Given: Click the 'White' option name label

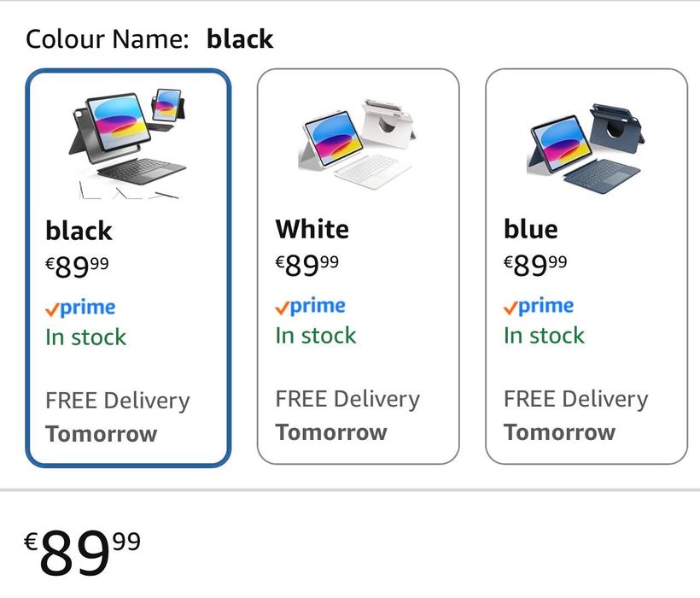Looking at the screenshot, I should [x=312, y=229].
